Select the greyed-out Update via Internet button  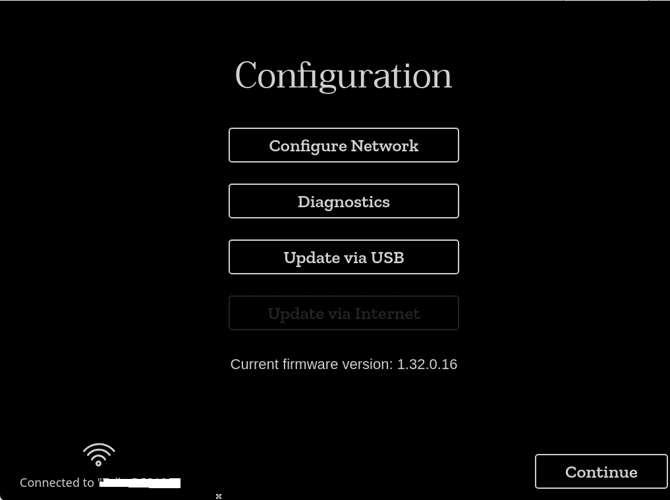(344, 313)
